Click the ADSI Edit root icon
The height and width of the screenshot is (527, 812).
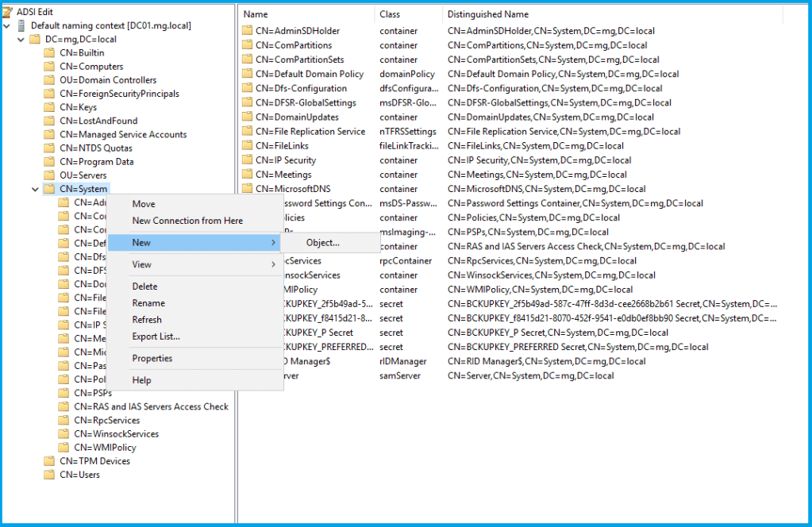tap(8, 12)
